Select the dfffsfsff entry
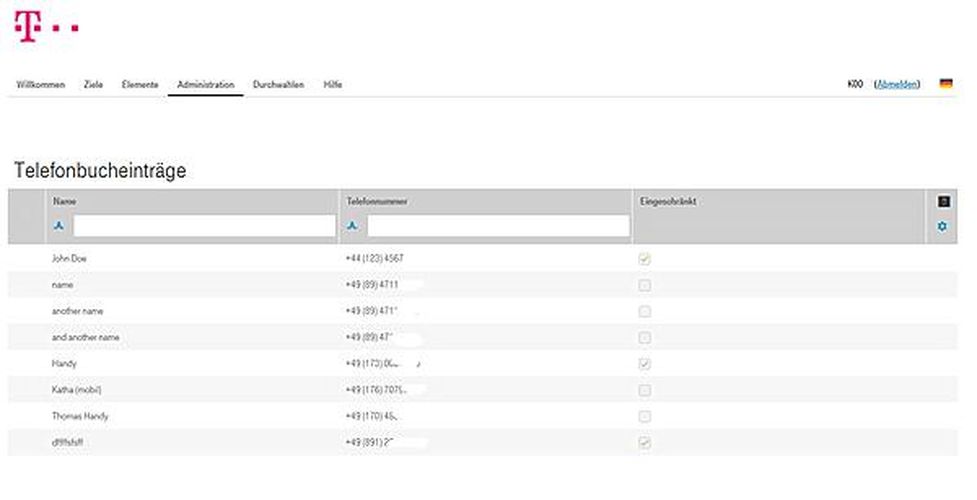The width and height of the screenshot is (977, 500). tap(67, 442)
